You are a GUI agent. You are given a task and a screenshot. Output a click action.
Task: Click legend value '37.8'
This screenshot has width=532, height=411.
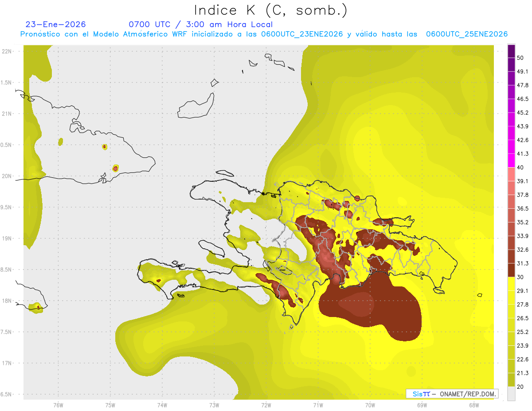click(x=523, y=195)
